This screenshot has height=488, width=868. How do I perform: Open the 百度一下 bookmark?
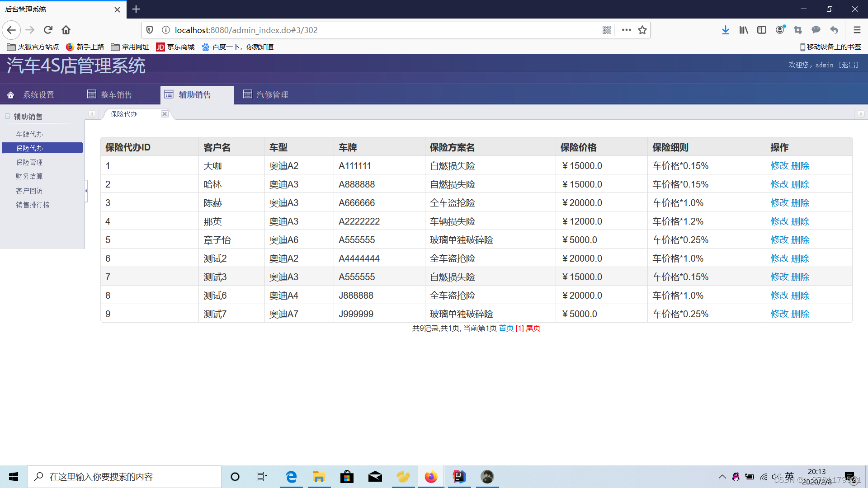[238, 47]
